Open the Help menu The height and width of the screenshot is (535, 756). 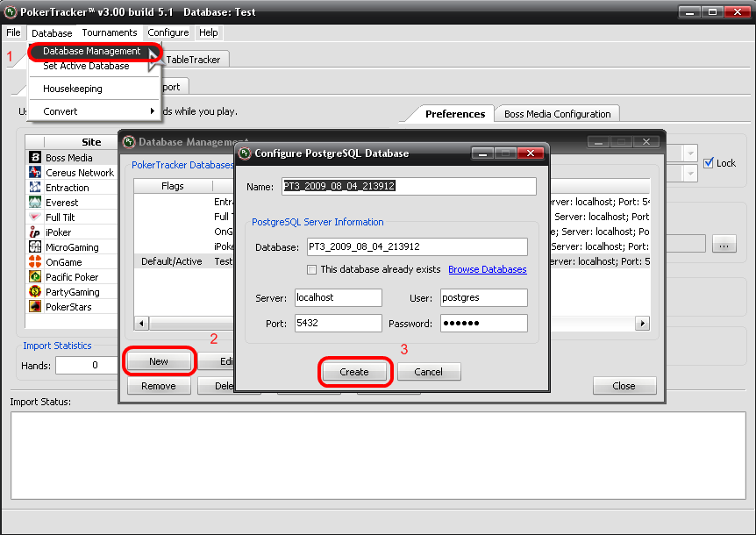[208, 32]
